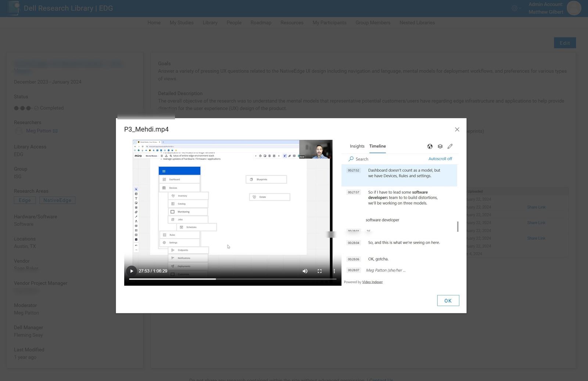Navigate to Nested Libraries
The width and height of the screenshot is (588, 381).
pyautogui.click(x=417, y=22)
